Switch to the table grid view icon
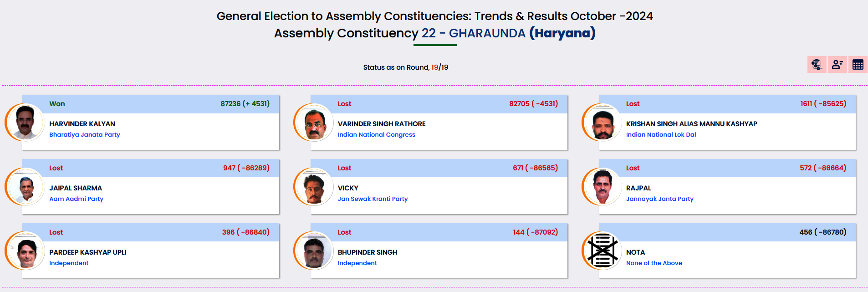This screenshot has width=868, height=292. tap(858, 65)
